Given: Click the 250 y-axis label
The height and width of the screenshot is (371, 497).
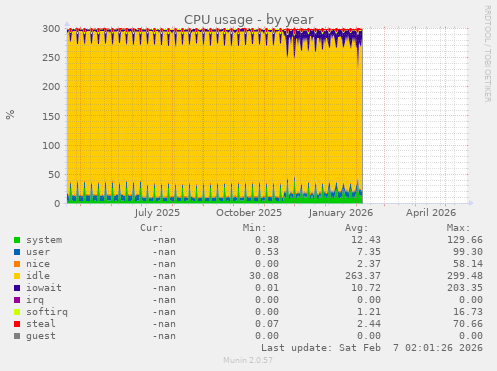Looking at the screenshot, I should (x=51, y=58).
